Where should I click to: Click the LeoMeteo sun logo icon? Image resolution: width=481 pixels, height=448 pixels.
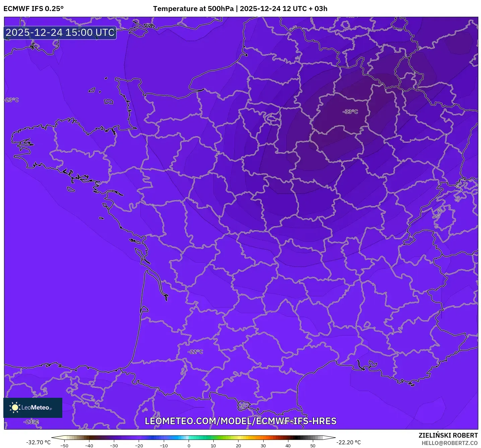tap(15, 408)
